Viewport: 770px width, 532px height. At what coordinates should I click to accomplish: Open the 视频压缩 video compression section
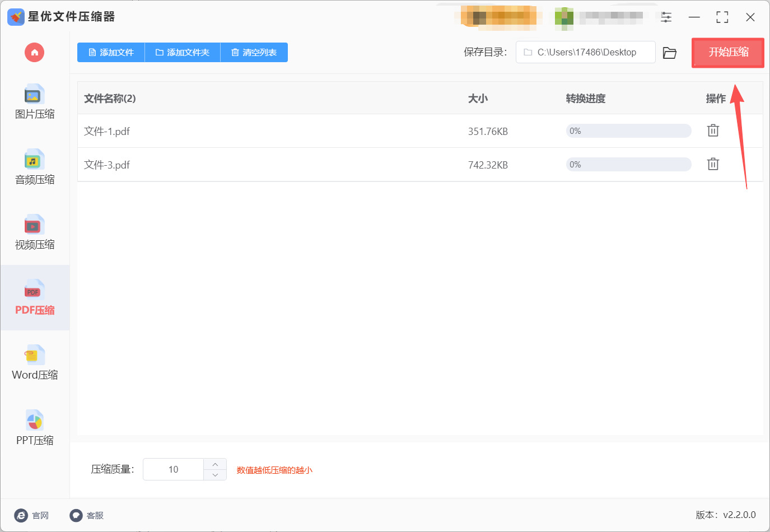(35, 232)
